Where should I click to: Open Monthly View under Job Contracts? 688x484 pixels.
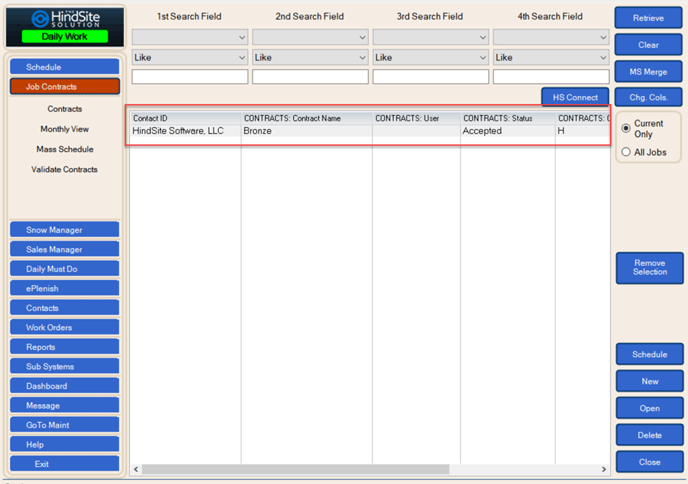(x=65, y=129)
